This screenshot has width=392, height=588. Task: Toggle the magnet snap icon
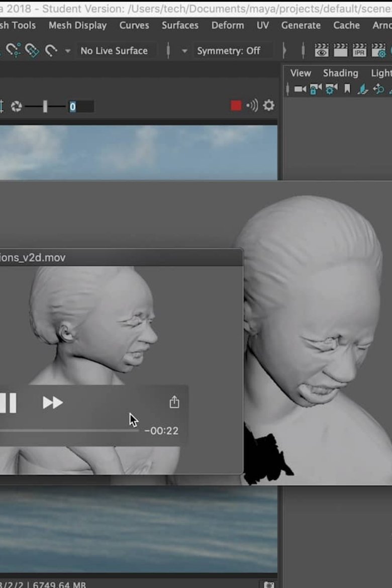[51, 50]
